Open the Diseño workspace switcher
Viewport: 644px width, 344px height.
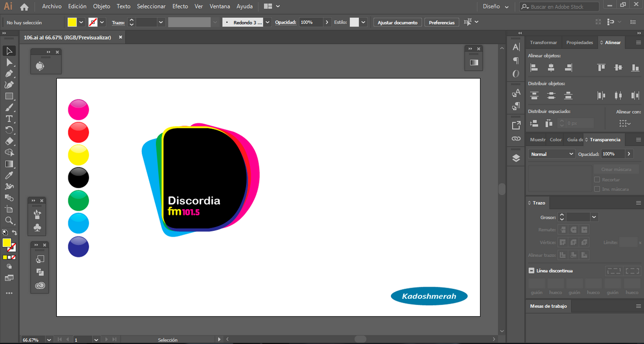(496, 7)
